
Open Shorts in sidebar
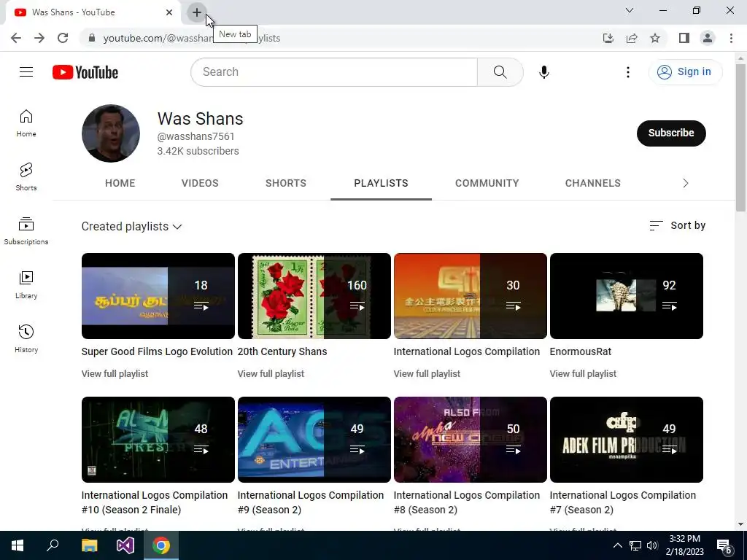26,177
